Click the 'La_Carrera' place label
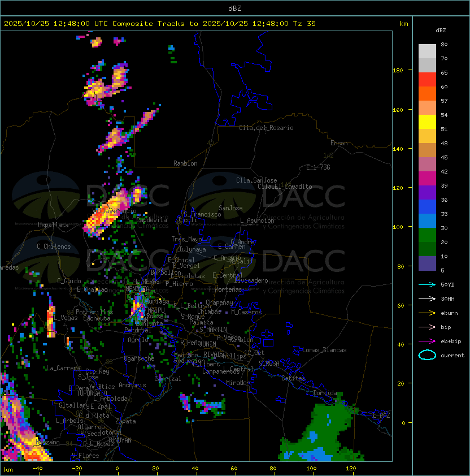This screenshot has width=470, height=476. point(63,368)
